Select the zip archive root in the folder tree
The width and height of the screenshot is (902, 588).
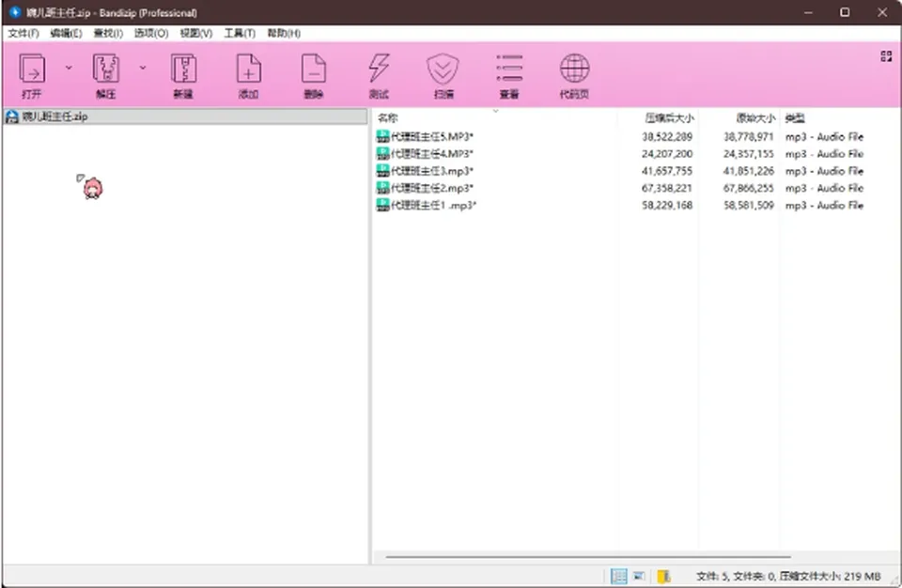point(185,116)
